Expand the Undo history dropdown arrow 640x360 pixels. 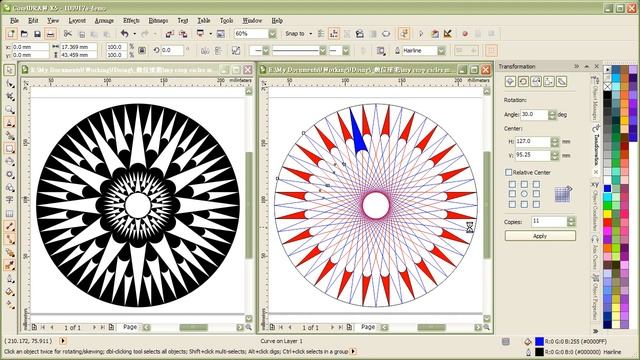(134, 34)
